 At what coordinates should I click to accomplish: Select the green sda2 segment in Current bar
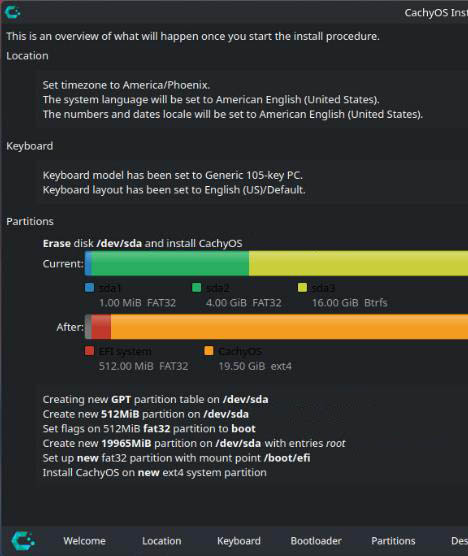(x=170, y=263)
